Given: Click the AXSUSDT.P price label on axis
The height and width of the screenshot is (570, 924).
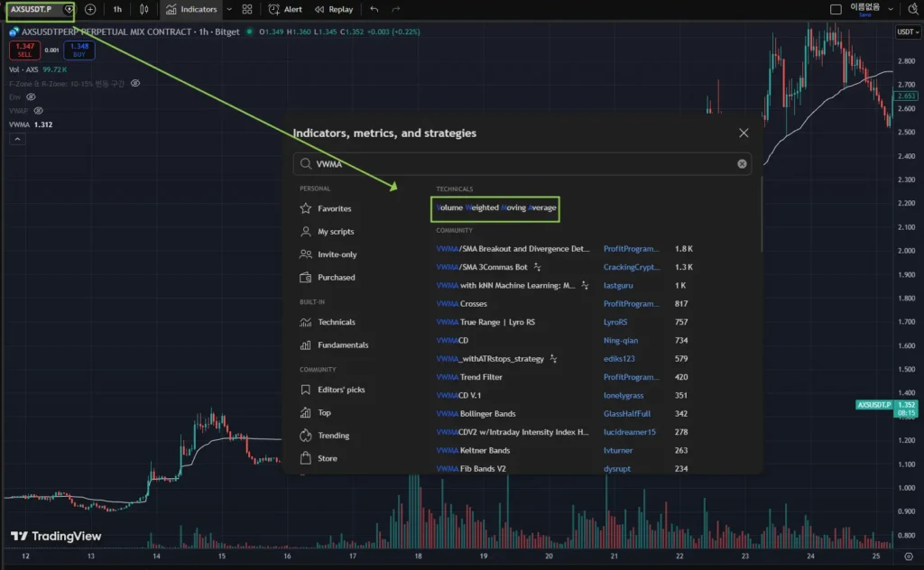Looking at the screenshot, I should pos(873,405).
